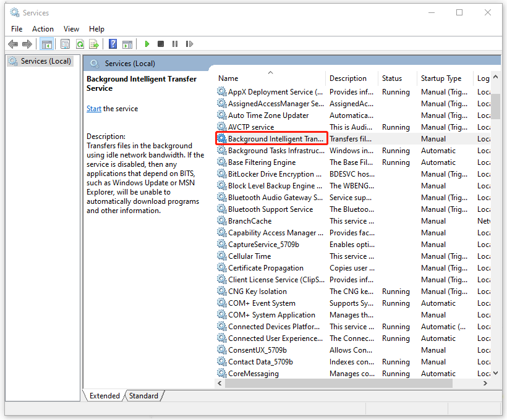Open the Action menu
Image resolution: width=507 pixels, height=420 pixels.
click(x=43, y=28)
